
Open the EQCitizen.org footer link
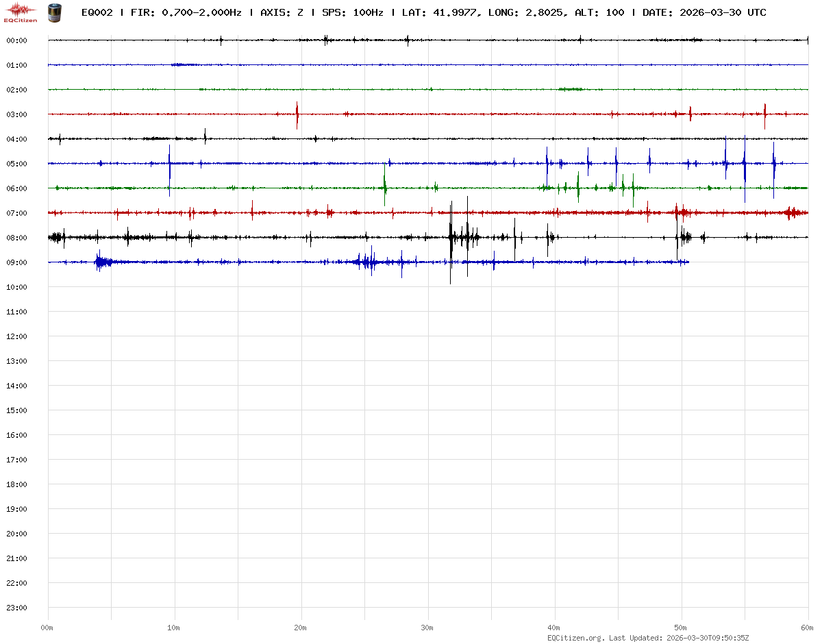coord(575,638)
